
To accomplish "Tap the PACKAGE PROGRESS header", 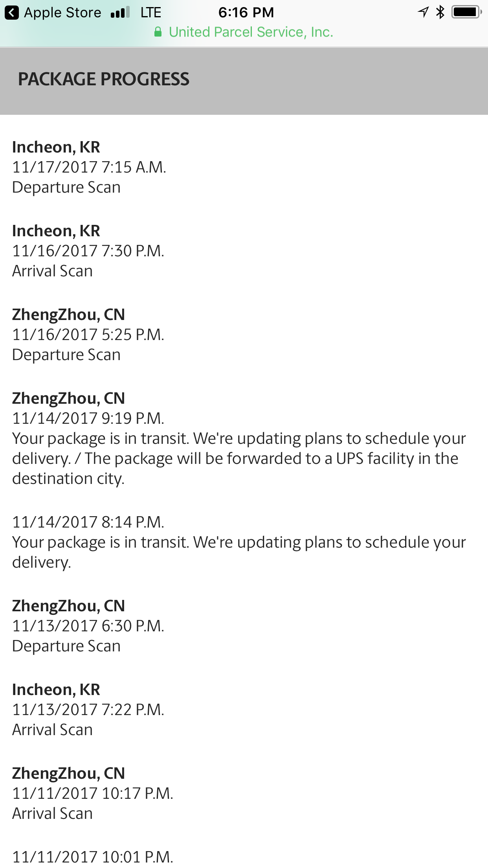I will [x=104, y=79].
